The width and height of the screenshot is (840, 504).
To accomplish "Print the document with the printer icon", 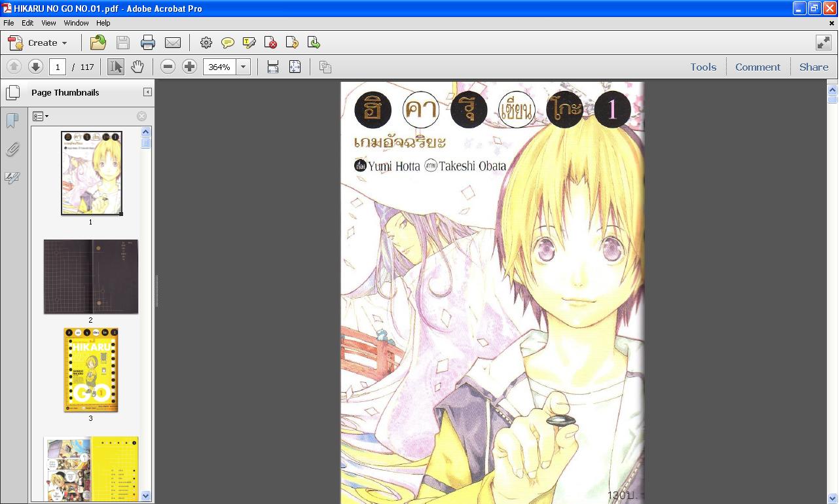I will (148, 43).
